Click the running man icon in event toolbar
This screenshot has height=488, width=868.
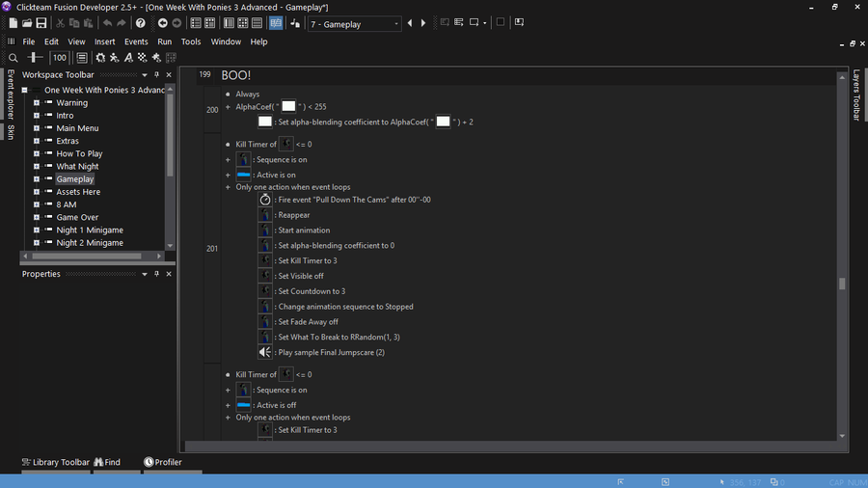(x=114, y=58)
